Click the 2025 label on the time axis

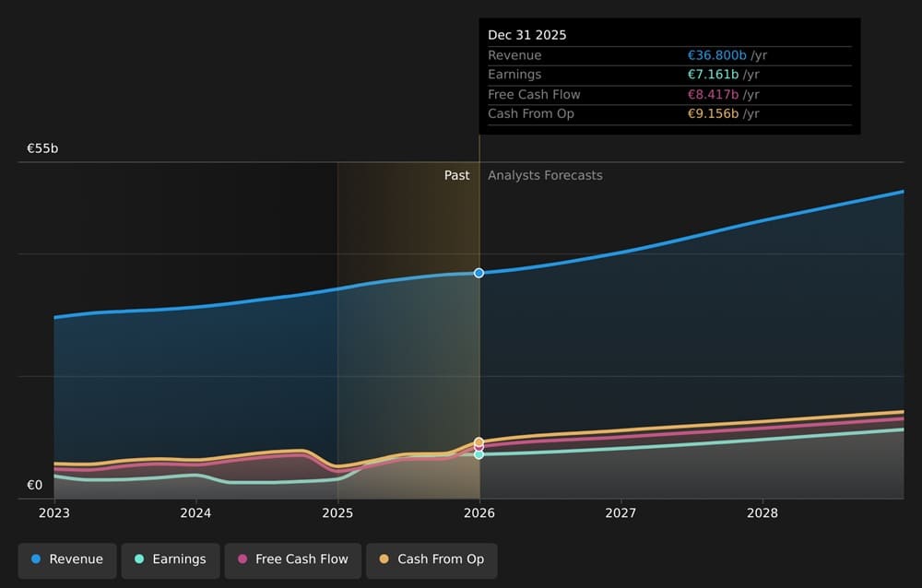[x=337, y=512]
